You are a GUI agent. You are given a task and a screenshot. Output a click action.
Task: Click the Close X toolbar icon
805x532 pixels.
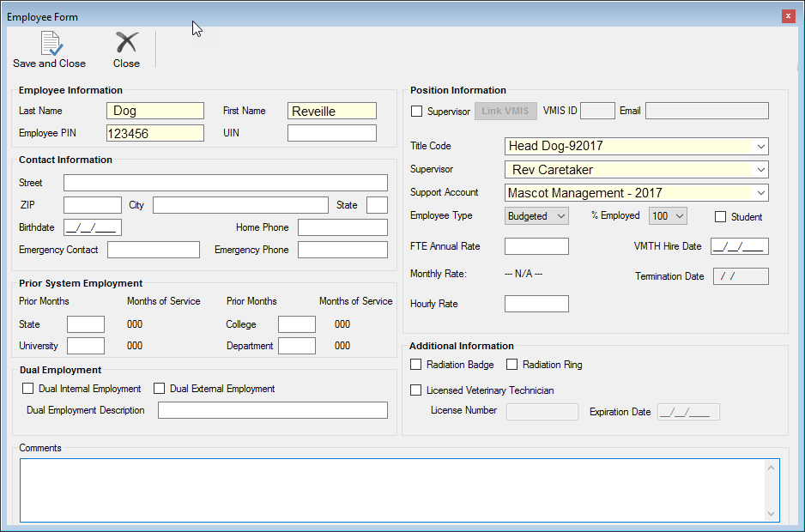point(126,43)
